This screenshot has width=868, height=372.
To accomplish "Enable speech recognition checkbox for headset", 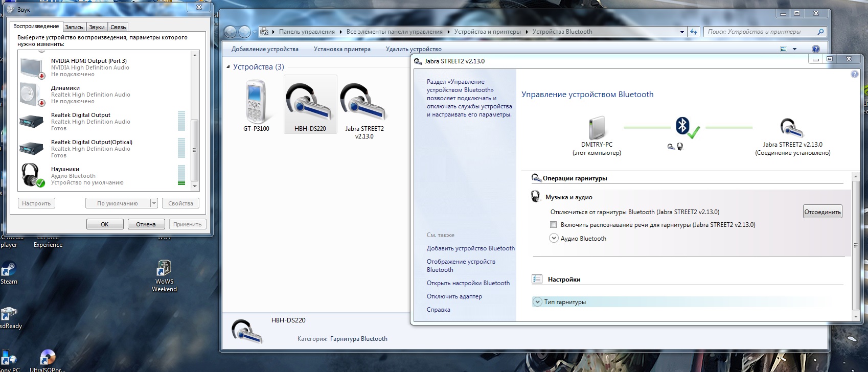I will [x=553, y=225].
